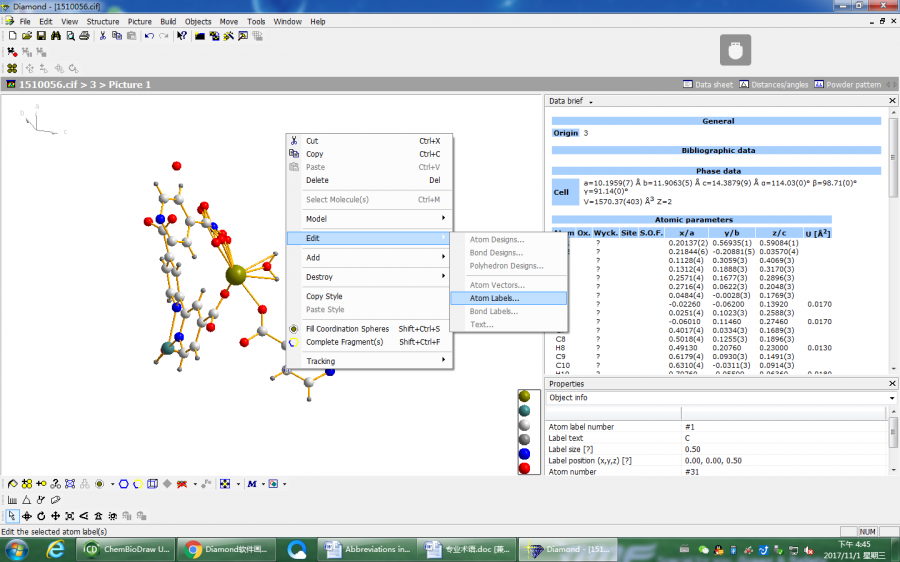Open the Data sheet view
Viewport: 900px width, 562px height.
708,84
